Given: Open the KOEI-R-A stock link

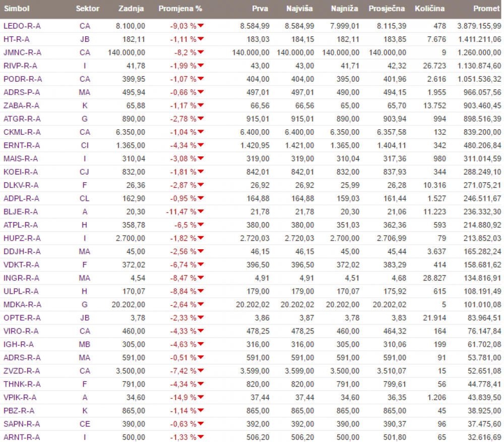Looking at the screenshot, I should [21, 172].
